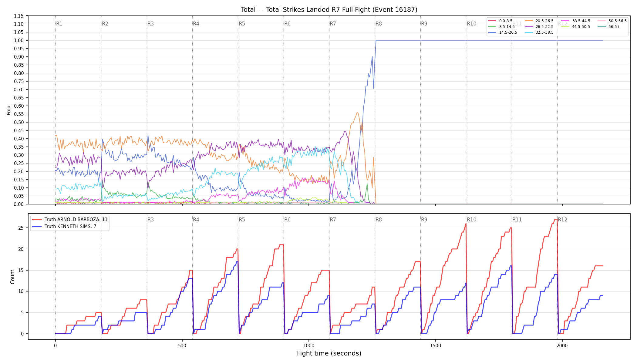
Task: Click the R2 round marker in top chart
Action: (105, 24)
